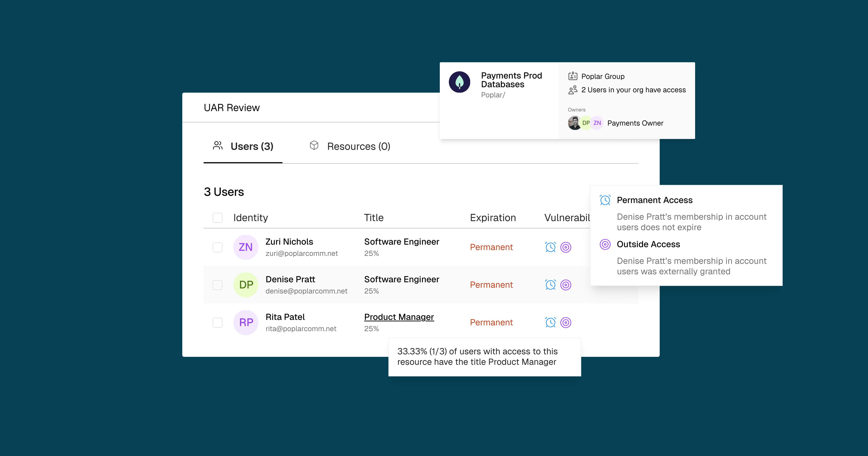868x456 pixels.
Task: Click the Product Manager title link
Action: (399, 317)
